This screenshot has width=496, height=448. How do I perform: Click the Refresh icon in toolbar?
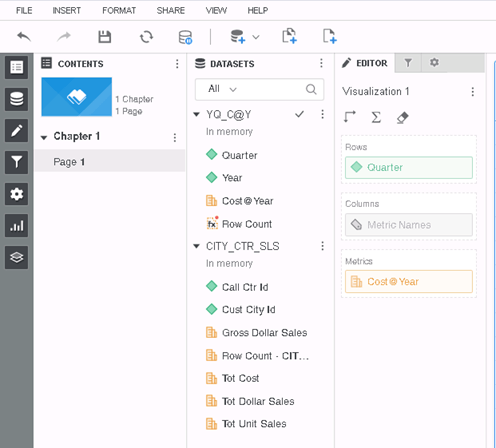146,37
